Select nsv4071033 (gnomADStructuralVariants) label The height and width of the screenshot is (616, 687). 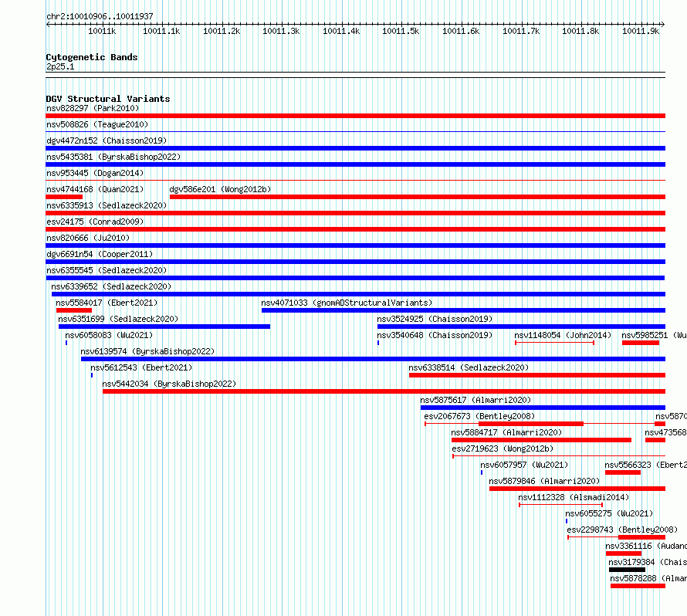pos(347,303)
